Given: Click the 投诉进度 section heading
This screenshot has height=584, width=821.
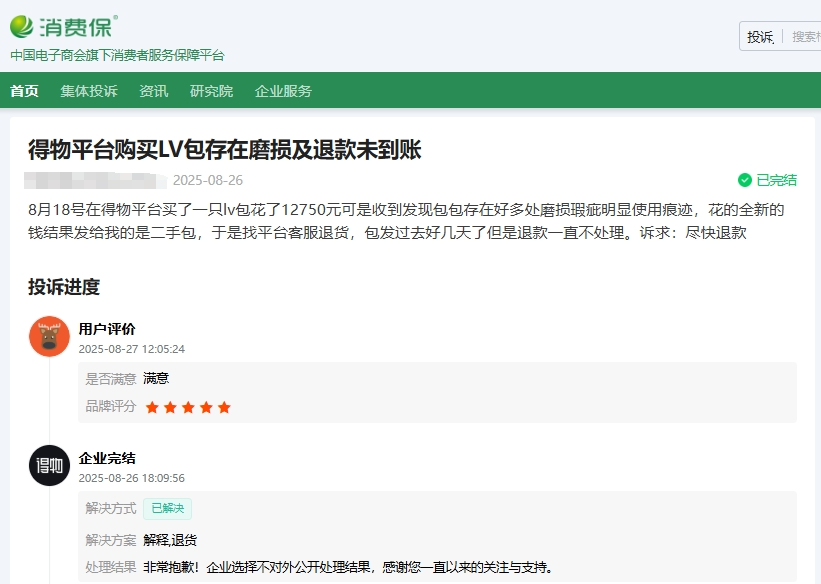Looking at the screenshot, I should 64,287.
